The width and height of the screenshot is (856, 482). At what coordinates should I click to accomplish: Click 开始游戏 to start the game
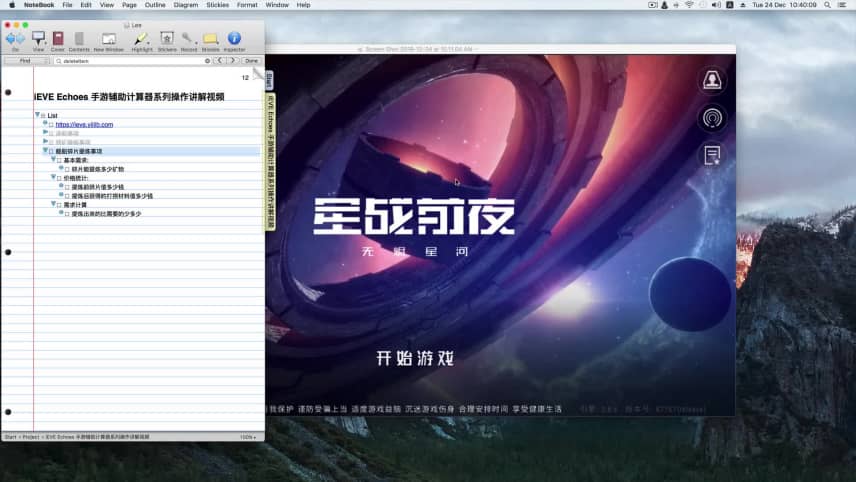[415, 359]
